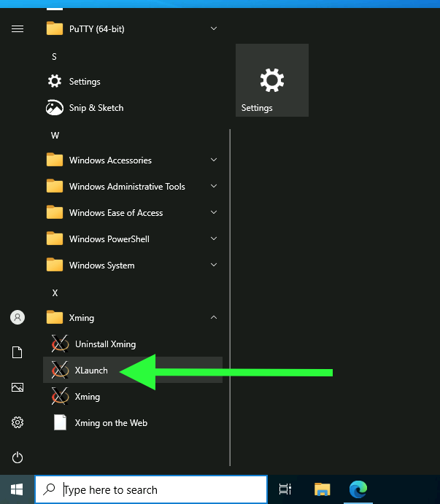Expand the PuTTY (64-bit) chevron

214,28
